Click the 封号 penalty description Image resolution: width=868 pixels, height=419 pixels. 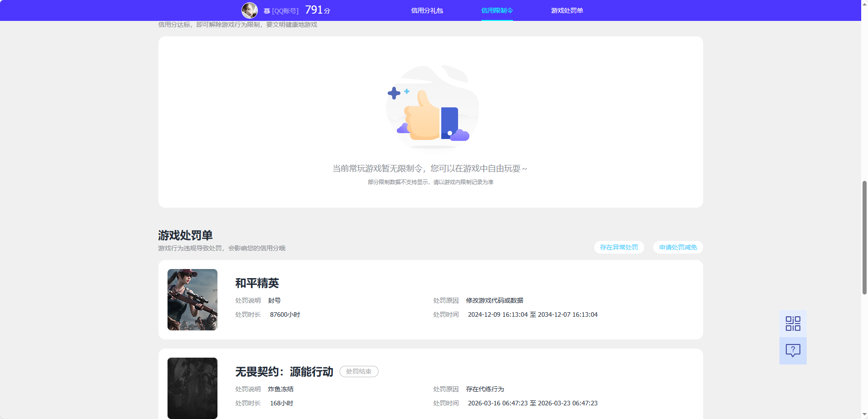tap(274, 300)
